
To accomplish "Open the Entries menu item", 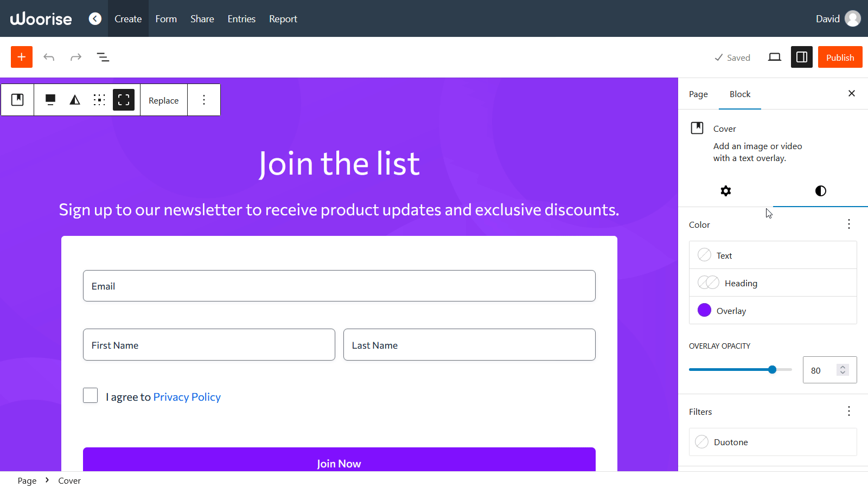I will [x=241, y=19].
